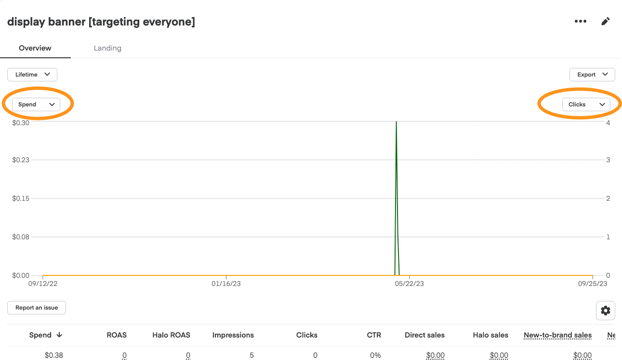This screenshot has height=364, width=622.
Task: Click the New-to-brand sales column header
Action: pos(557,335)
